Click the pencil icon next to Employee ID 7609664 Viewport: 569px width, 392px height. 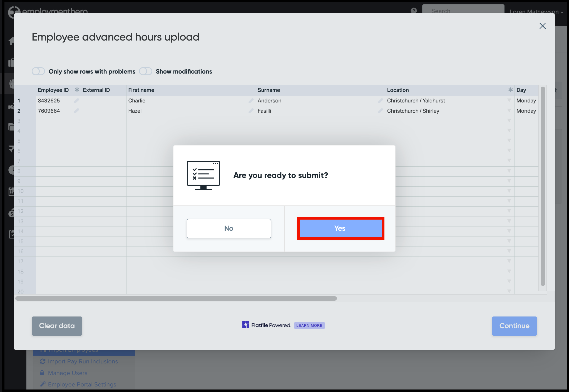tap(76, 111)
